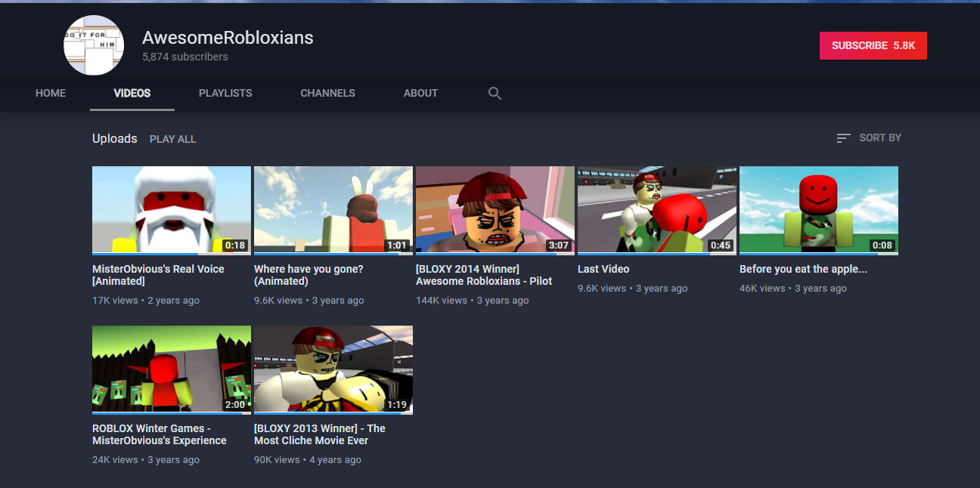Open MisterObvious's Real Voice video thumbnail
This screenshot has width=980, height=488.
pyautogui.click(x=172, y=211)
